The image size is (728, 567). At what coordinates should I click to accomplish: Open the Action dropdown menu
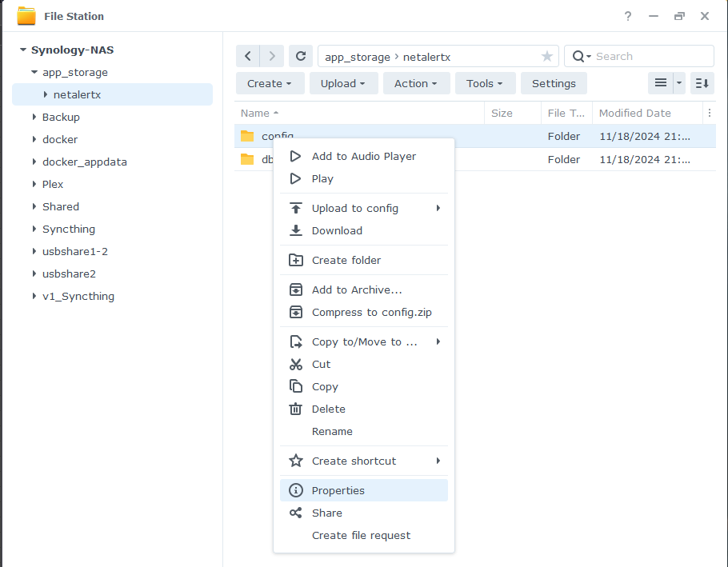tap(416, 83)
